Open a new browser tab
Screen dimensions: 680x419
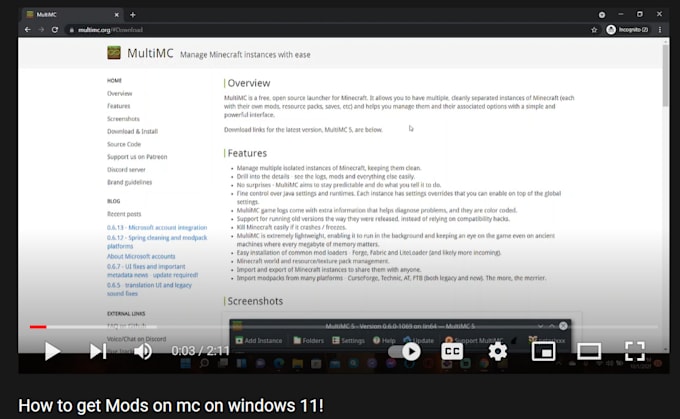point(133,15)
